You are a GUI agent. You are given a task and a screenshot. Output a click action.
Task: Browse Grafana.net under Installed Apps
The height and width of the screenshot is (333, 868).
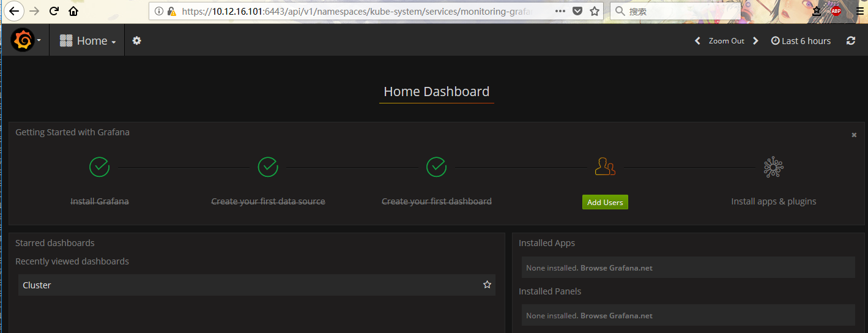pos(617,268)
